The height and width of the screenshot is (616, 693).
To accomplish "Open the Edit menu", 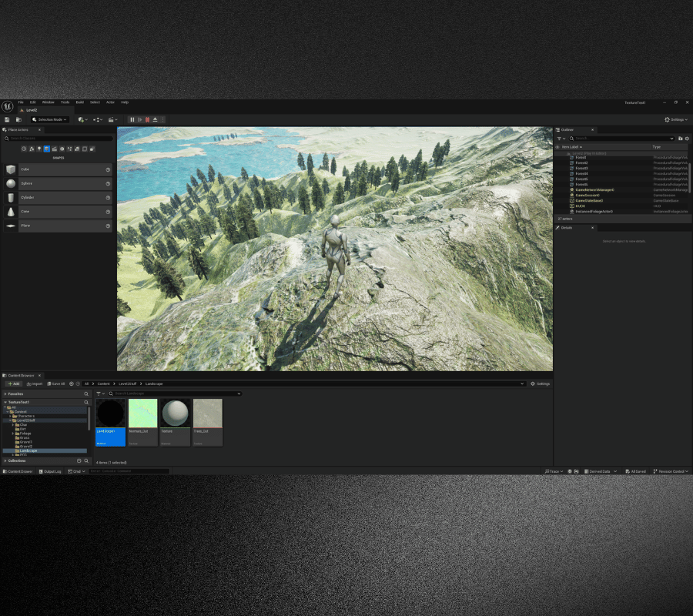I will point(32,102).
